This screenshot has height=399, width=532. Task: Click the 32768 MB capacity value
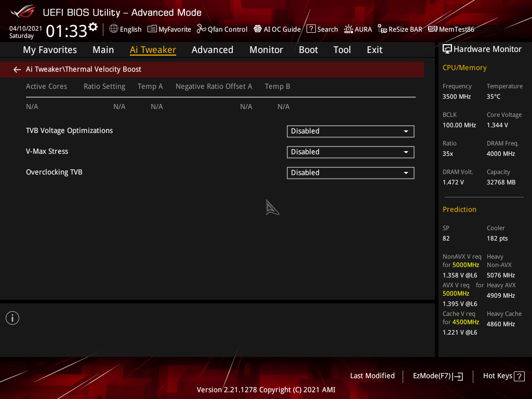[501, 182]
